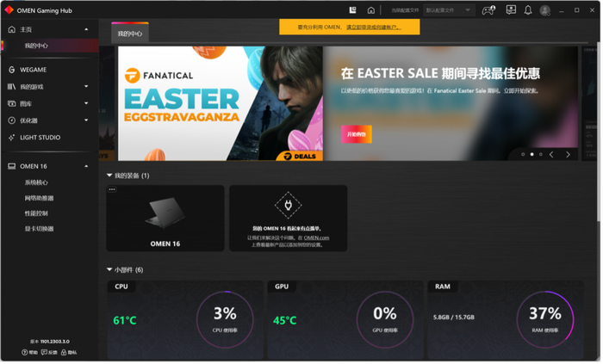Screen dimensions: 603x364
Task: Select the first banner carousel dot
Action: tap(523, 154)
